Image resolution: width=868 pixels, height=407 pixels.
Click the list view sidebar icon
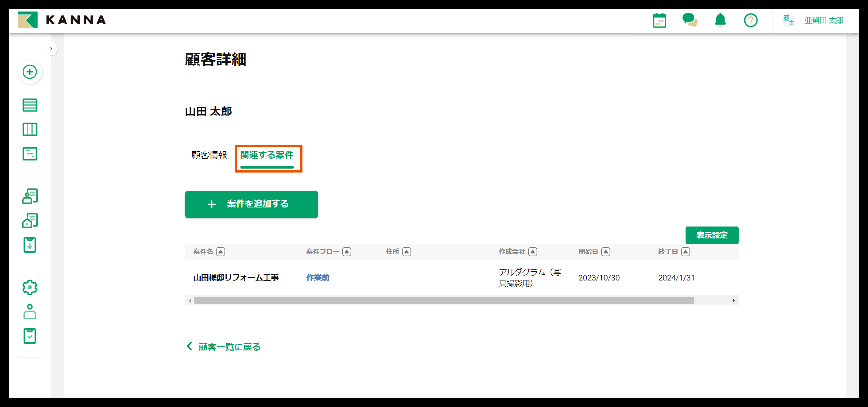coord(30,105)
